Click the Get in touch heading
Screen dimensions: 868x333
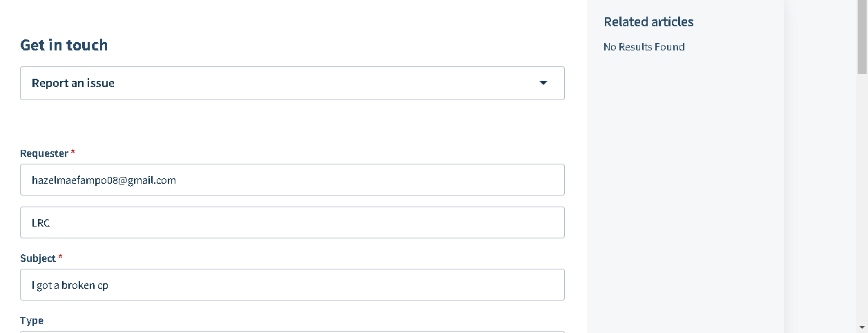click(x=64, y=46)
